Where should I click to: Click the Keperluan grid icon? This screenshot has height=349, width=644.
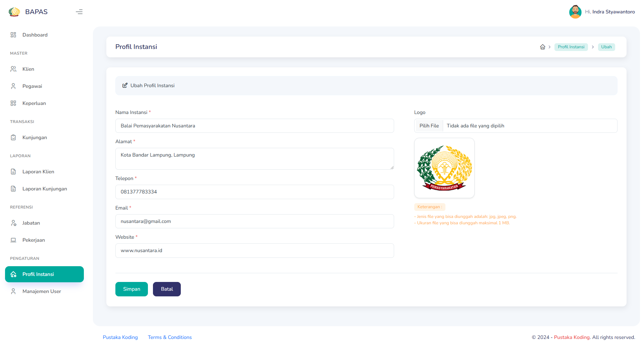point(13,103)
